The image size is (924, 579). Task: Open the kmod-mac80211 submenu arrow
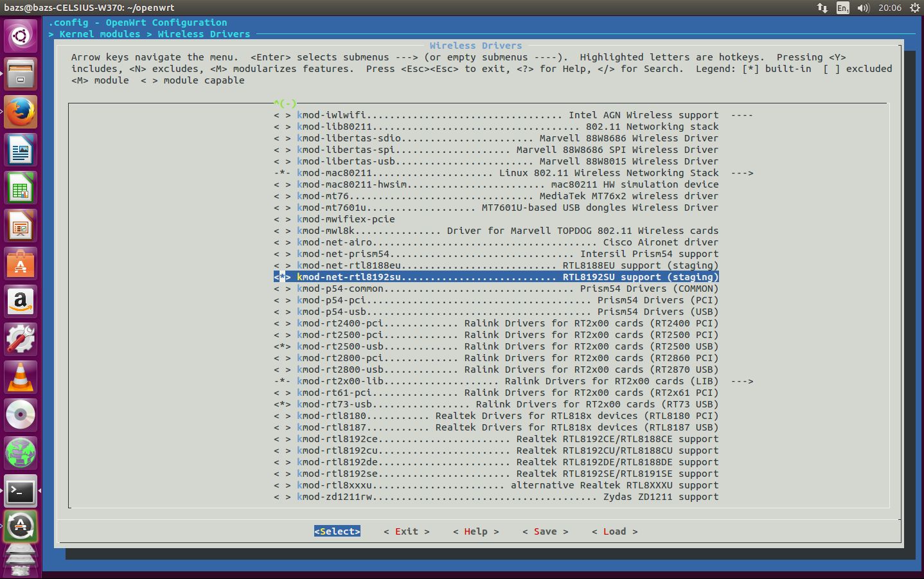pos(742,173)
